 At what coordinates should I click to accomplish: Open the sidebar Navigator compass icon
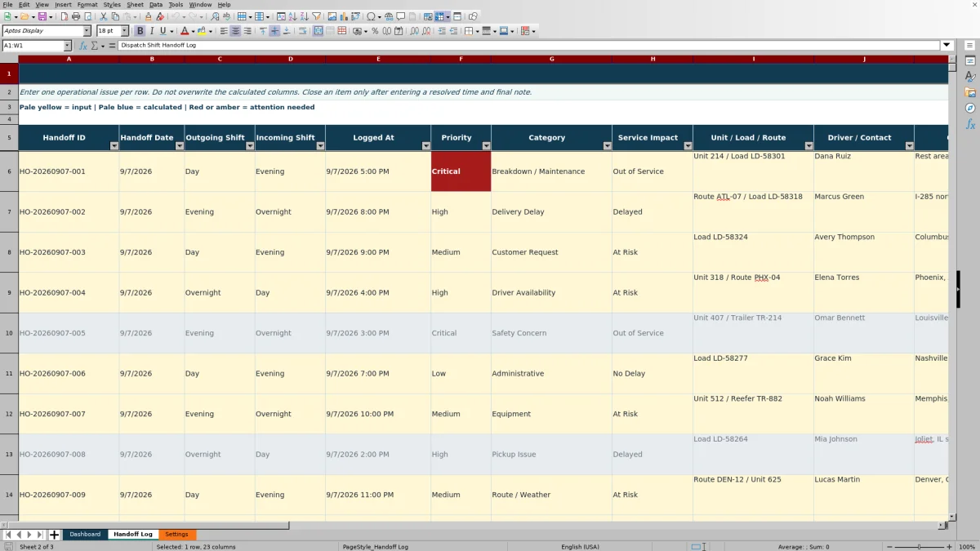pos(970,108)
